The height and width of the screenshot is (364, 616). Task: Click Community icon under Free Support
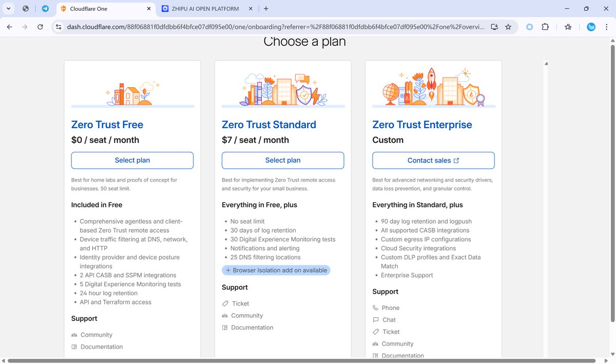pos(74,335)
